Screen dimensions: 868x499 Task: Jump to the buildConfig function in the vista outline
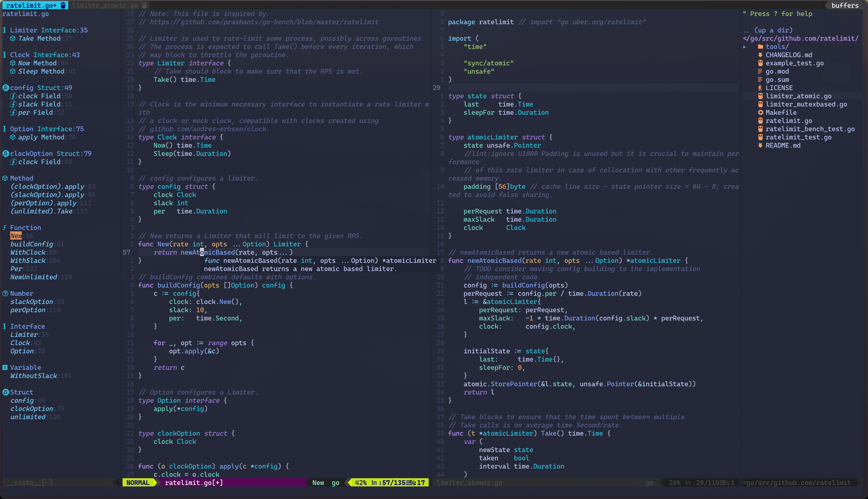31,244
